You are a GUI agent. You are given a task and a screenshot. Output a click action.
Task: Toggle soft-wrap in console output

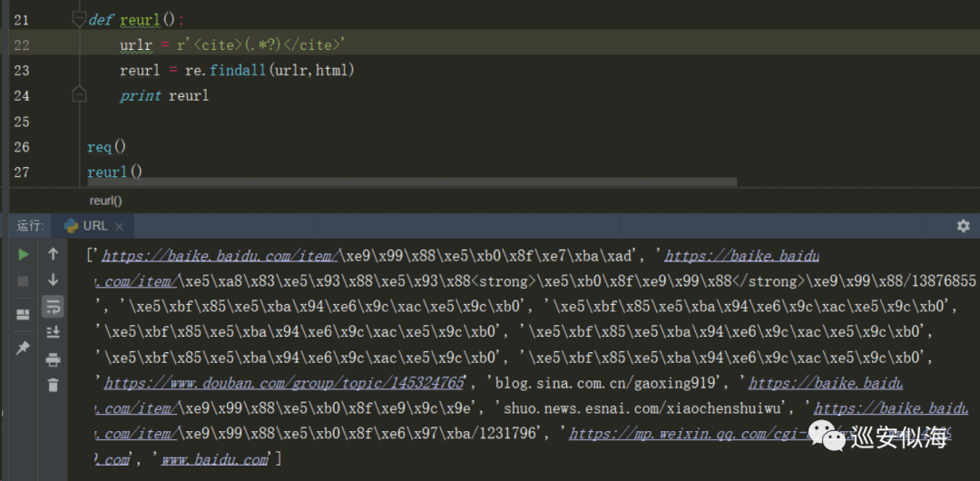tap(54, 307)
